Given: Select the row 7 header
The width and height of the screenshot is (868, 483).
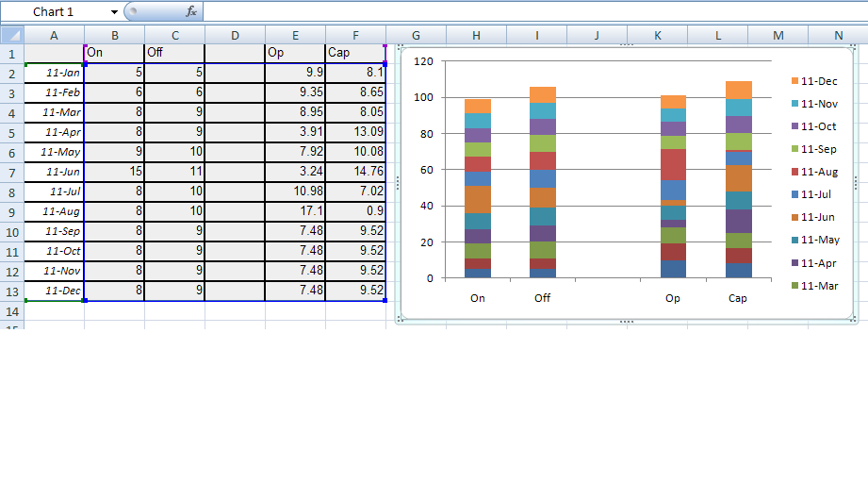Looking at the screenshot, I should tap(11, 172).
